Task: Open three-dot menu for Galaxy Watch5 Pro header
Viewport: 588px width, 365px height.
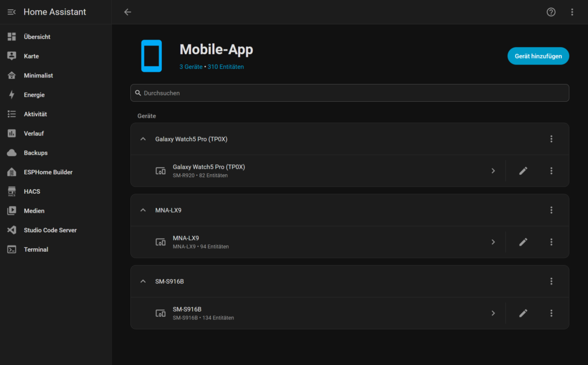Action: pyautogui.click(x=551, y=139)
